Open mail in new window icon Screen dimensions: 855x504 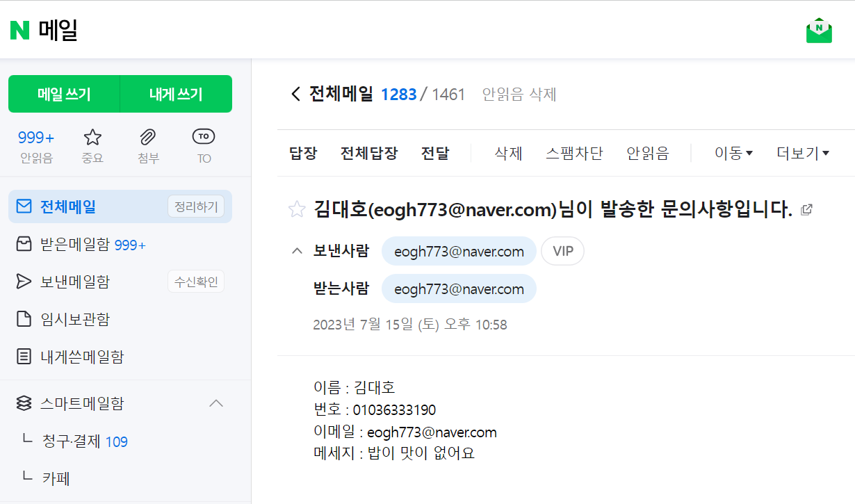[806, 209]
